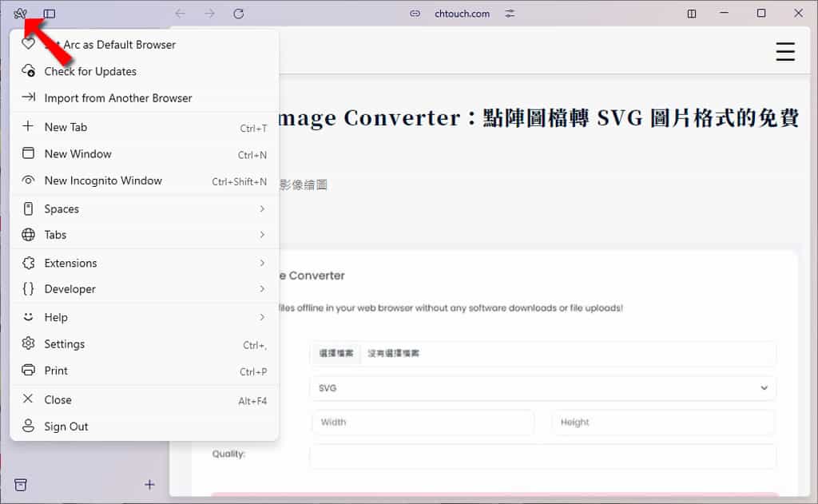Expand the Extensions submenu
Image resolution: width=818 pixels, height=504 pixels.
coord(145,263)
